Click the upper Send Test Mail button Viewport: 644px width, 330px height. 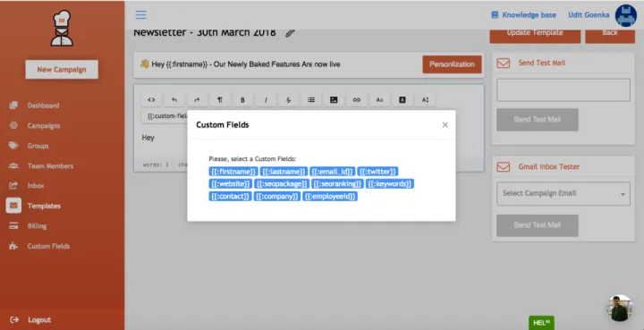point(538,120)
